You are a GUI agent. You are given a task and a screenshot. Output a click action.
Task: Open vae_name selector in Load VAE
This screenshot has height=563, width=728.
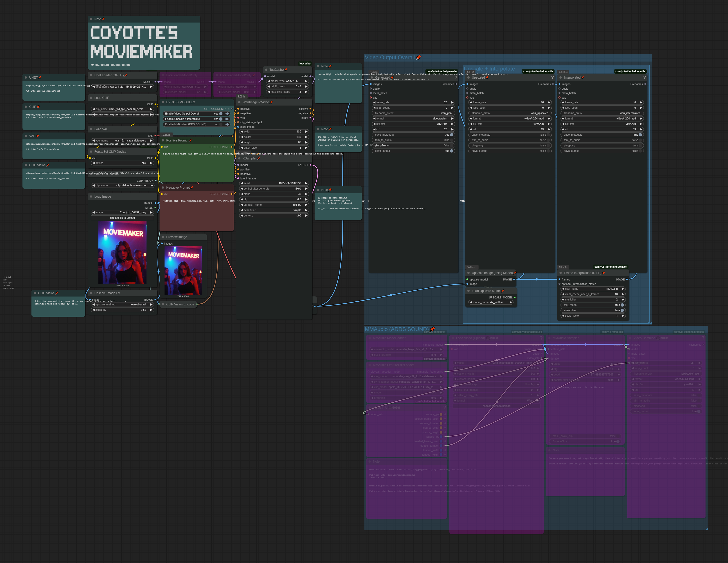point(122,141)
